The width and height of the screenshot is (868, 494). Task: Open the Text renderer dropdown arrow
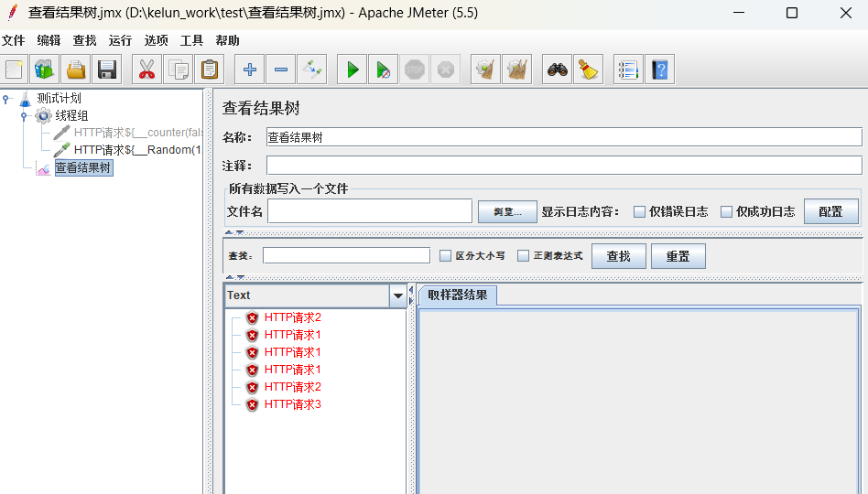point(397,295)
